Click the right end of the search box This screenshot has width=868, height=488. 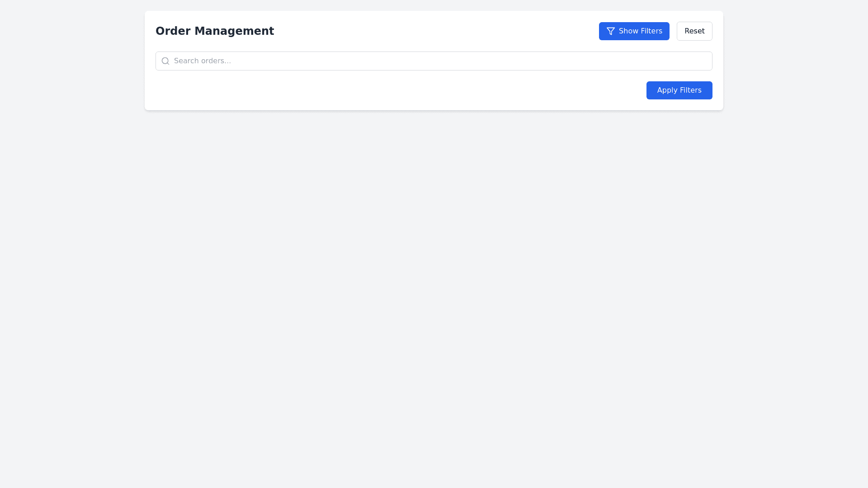[x=698, y=61]
